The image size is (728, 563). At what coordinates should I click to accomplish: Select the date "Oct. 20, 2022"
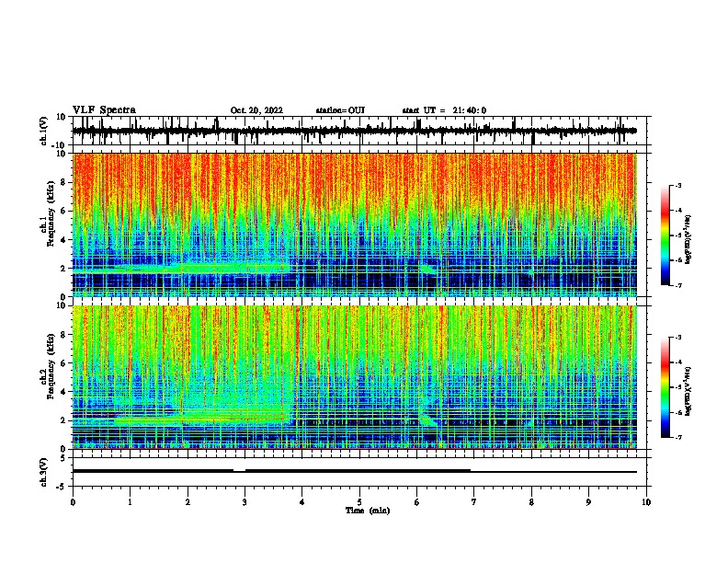256,110
